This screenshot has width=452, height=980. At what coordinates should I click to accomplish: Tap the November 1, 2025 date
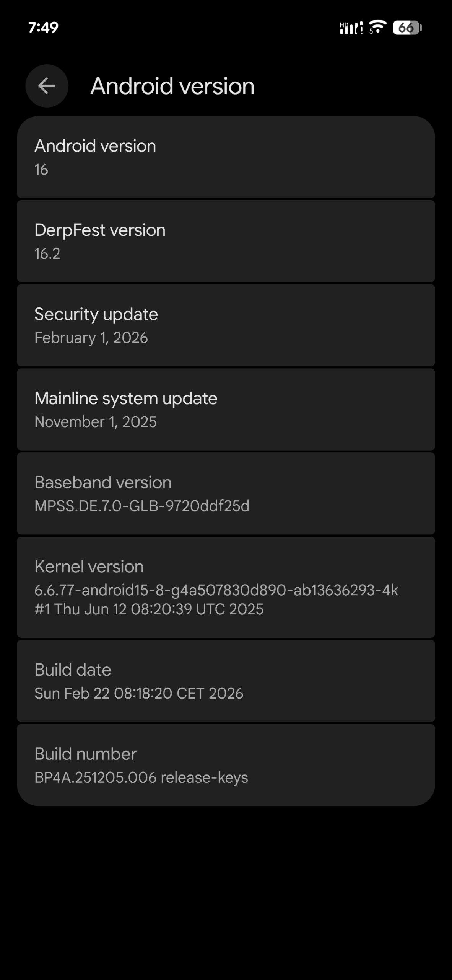[x=96, y=422]
